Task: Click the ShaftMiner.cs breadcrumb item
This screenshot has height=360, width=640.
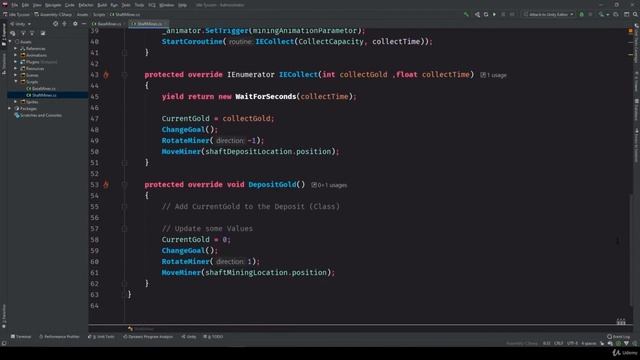Action: pyautogui.click(x=125, y=14)
